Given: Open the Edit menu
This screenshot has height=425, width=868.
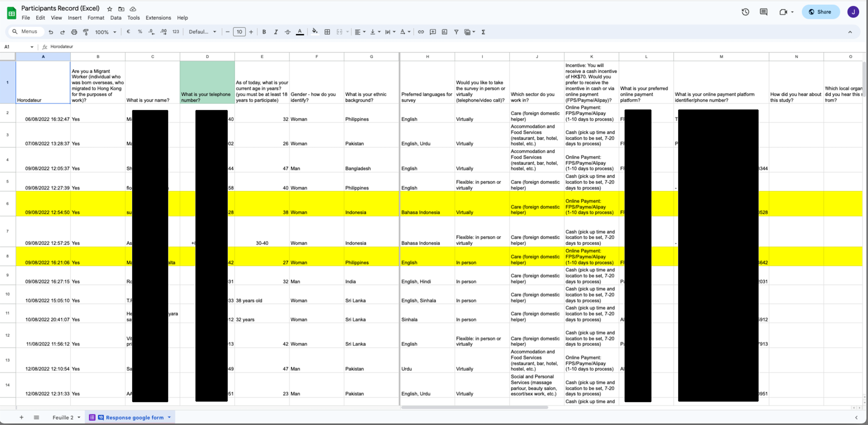Looking at the screenshot, I should [41, 18].
